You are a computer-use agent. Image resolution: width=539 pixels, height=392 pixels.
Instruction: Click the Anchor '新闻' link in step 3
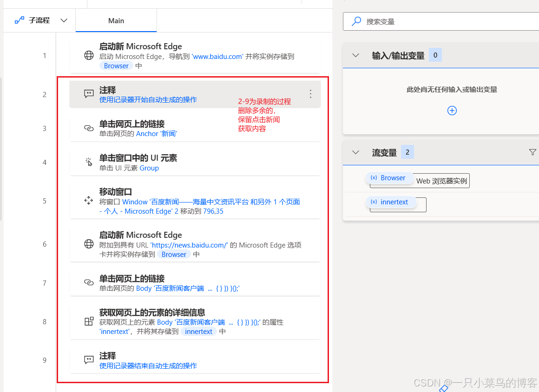157,134
